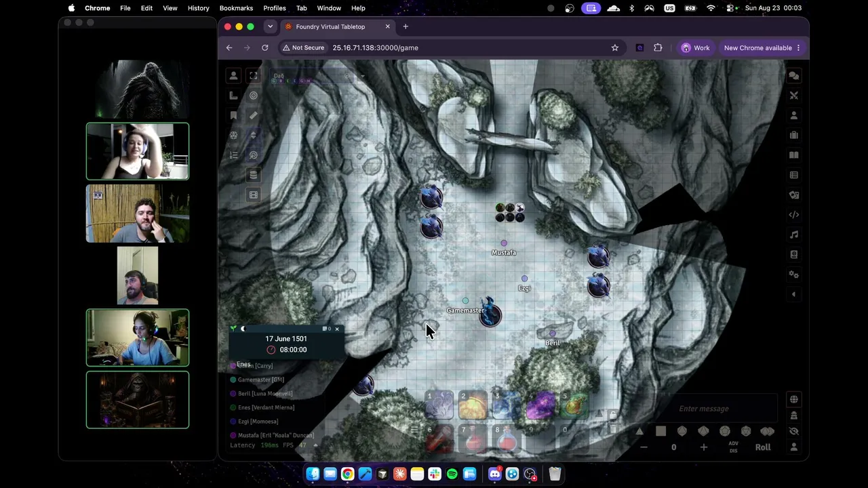This screenshot has width=868, height=488.
Task: Reload the Foundry page
Action: [x=265, y=48]
